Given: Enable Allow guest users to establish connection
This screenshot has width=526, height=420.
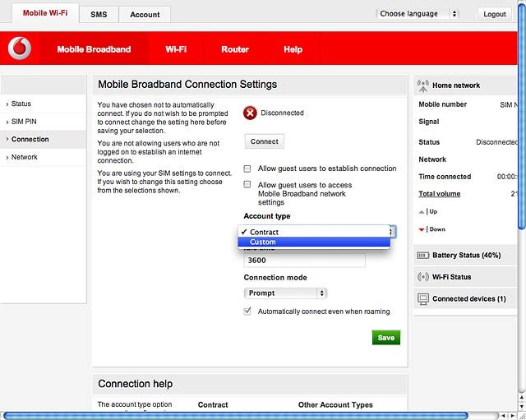Looking at the screenshot, I should pyautogui.click(x=247, y=168).
